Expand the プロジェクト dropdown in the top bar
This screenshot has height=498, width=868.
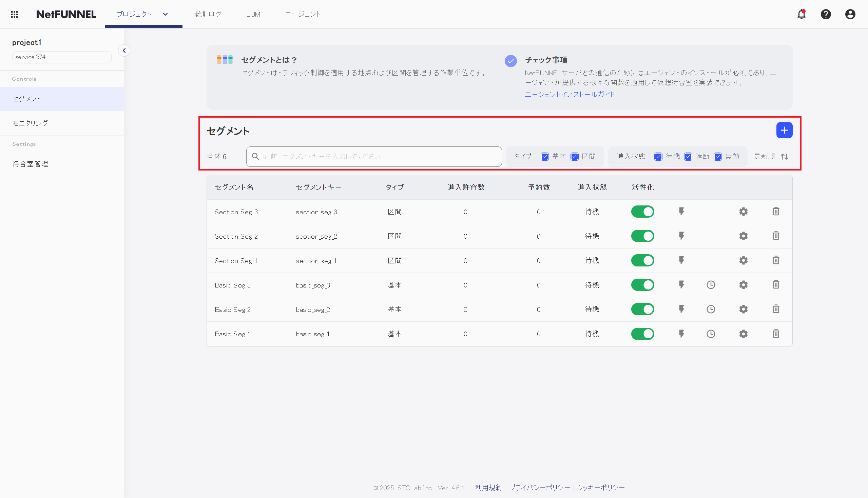tap(165, 14)
